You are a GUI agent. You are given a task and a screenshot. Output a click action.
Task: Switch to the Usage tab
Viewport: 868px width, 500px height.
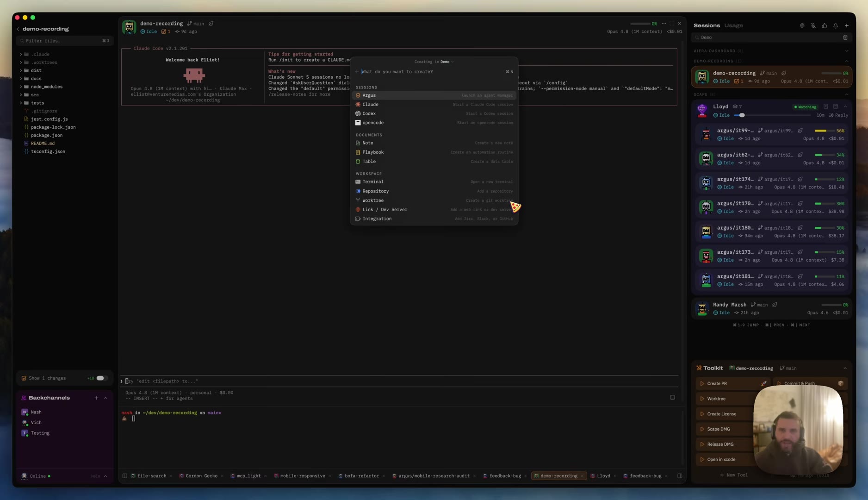733,25
